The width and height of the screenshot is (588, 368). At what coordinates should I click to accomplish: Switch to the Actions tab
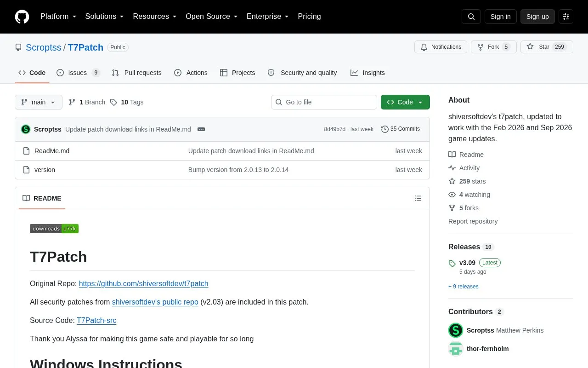point(191,73)
